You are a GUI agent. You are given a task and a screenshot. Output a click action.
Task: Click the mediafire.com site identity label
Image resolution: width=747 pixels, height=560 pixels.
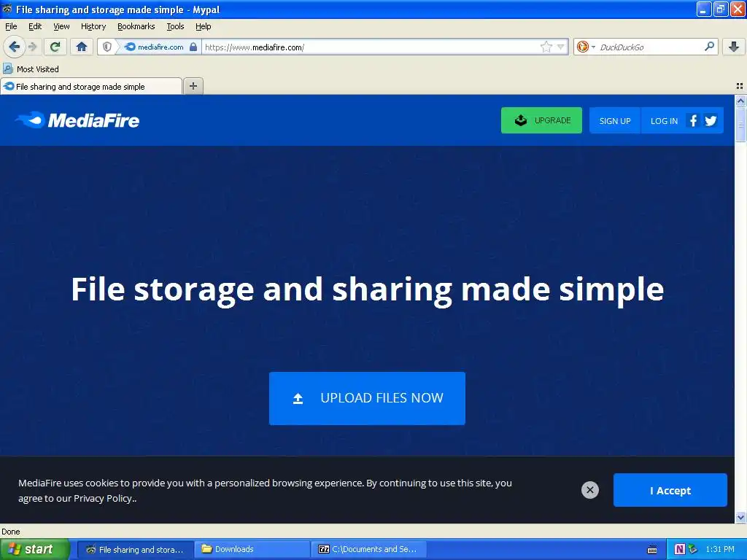point(160,47)
